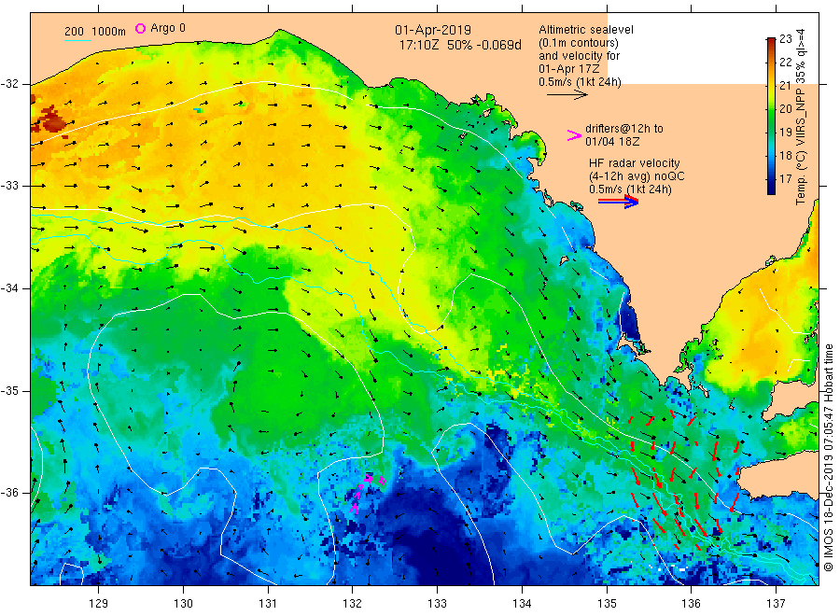840x616 pixels.
Task: Click the IMOS copyright timestamp text
Action: click(x=829, y=458)
